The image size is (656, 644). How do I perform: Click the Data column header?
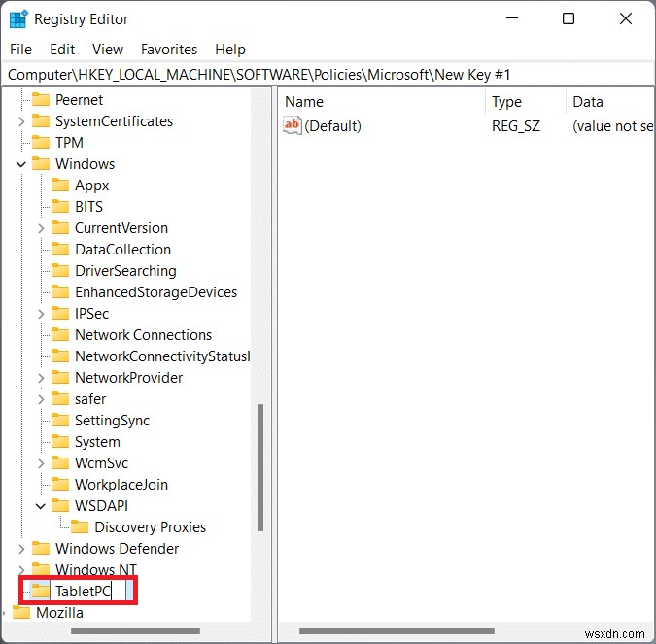tap(611, 102)
